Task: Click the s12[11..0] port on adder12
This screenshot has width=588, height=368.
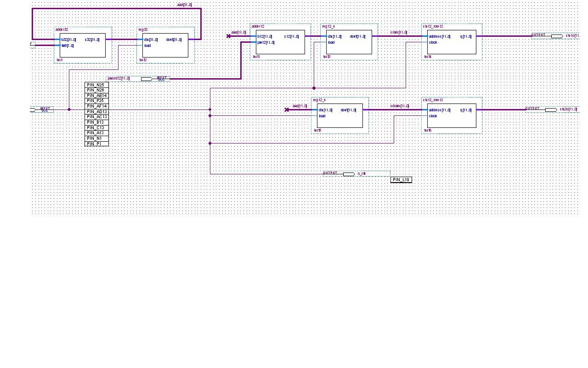Action: (x=291, y=36)
